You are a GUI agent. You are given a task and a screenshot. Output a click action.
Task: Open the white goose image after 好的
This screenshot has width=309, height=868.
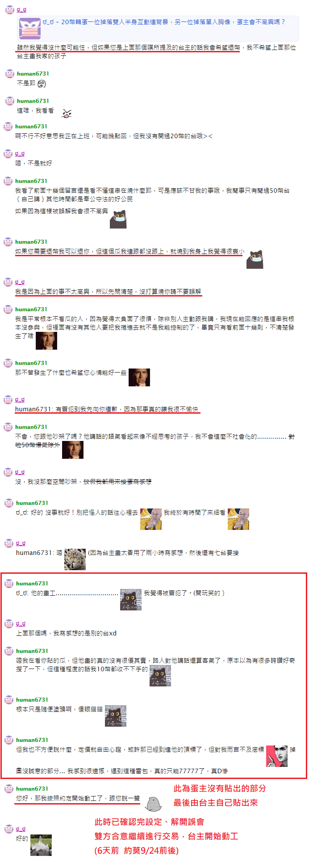[x=41, y=845]
